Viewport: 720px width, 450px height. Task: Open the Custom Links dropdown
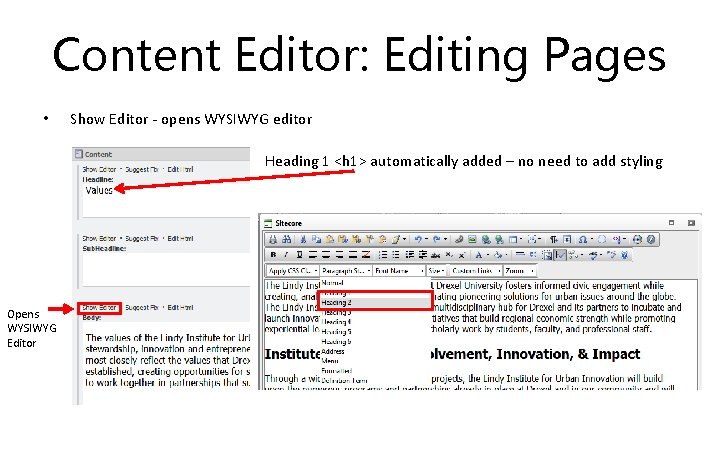point(476,271)
